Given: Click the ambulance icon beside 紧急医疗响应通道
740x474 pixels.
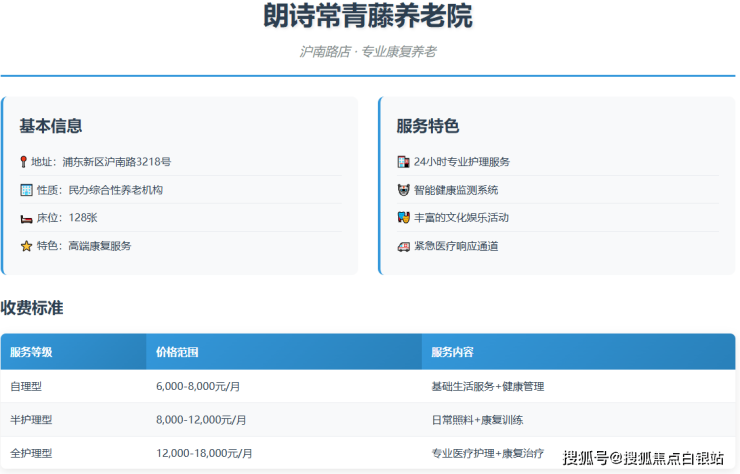Looking at the screenshot, I should pos(403,246).
